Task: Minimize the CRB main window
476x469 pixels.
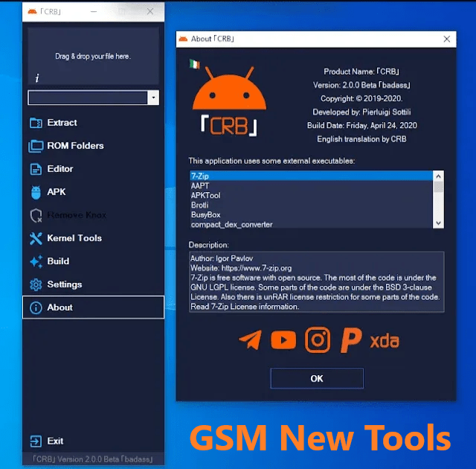Action: (x=94, y=12)
